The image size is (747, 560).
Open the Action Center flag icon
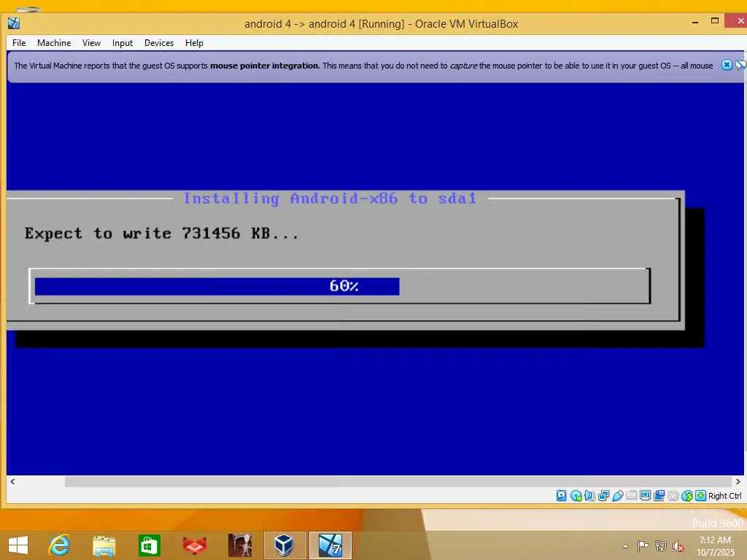[643, 545]
